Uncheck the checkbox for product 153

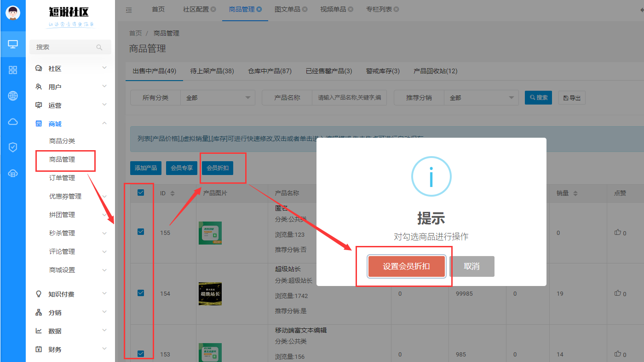[x=141, y=353]
